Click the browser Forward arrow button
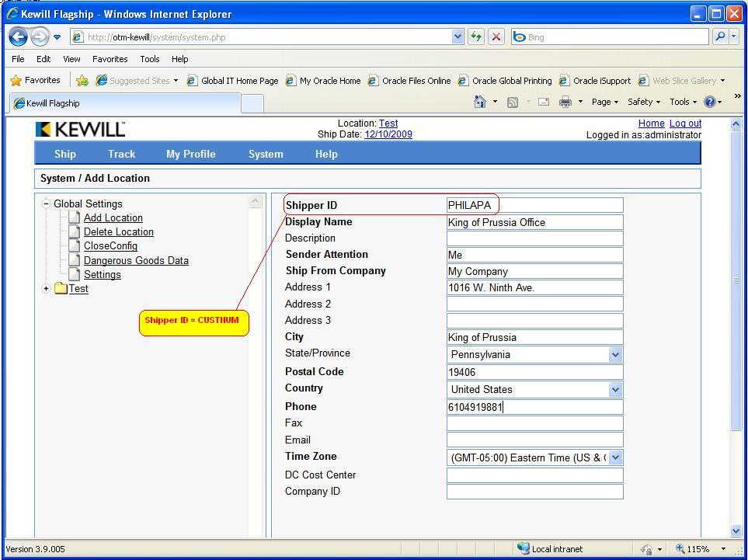This screenshot has height=560, width=748. point(40,37)
